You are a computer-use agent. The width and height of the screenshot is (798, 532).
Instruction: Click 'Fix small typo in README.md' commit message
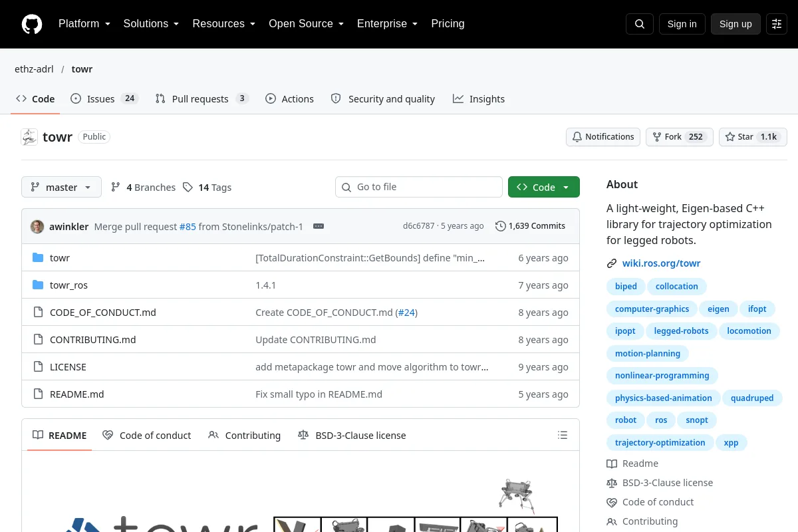pos(319,394)
